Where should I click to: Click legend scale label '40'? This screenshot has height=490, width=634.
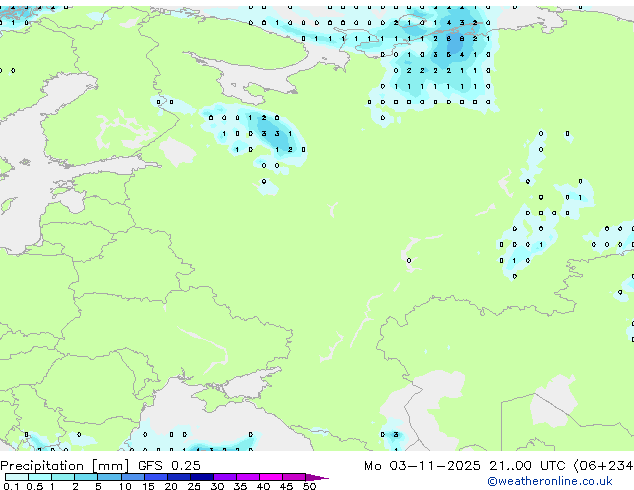[263, 486]
